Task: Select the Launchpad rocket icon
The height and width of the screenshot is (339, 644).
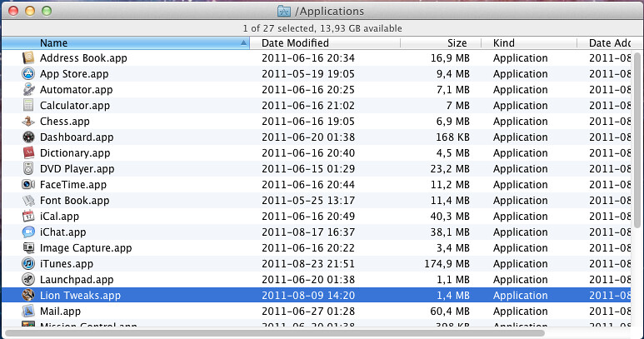Action: coord(28,279)
